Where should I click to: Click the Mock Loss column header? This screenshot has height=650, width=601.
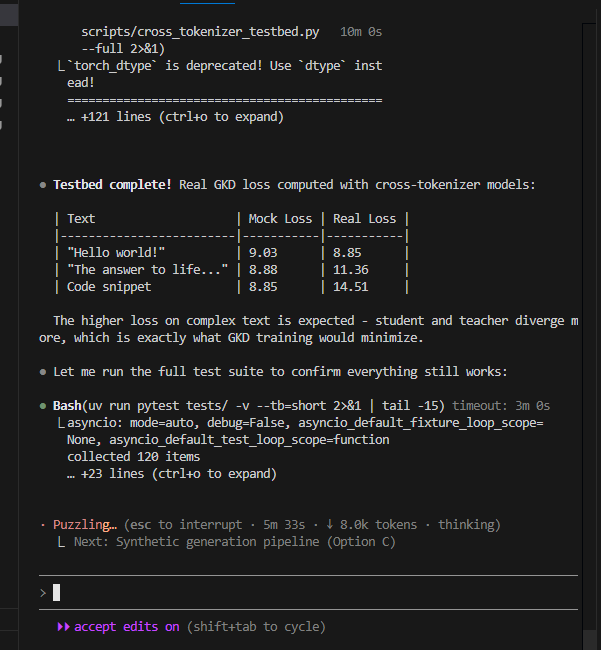[x=280, y=218]
